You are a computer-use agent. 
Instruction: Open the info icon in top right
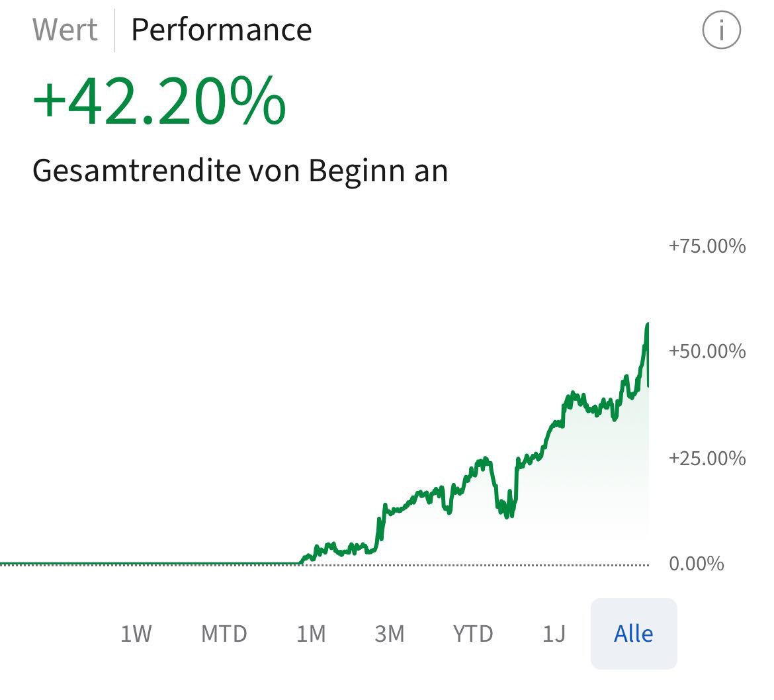pyautogui.click(x=721, y=30)
